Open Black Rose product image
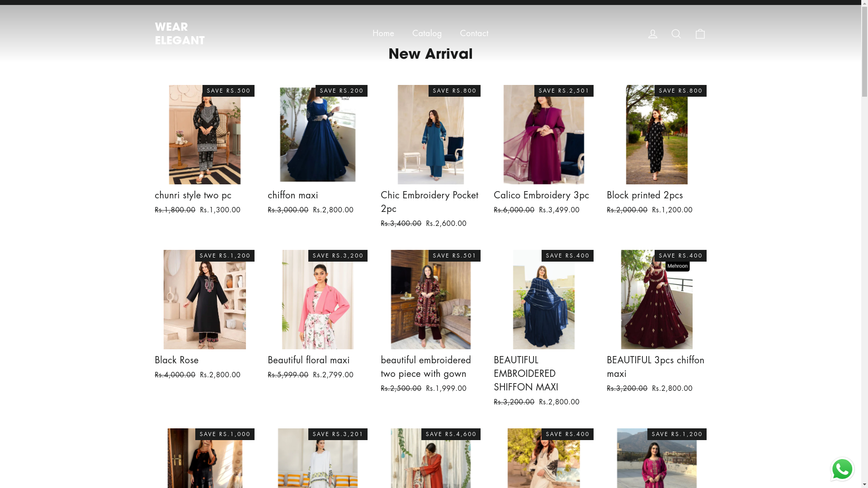This screenshot has width=868, height=488. coord(204,300)
